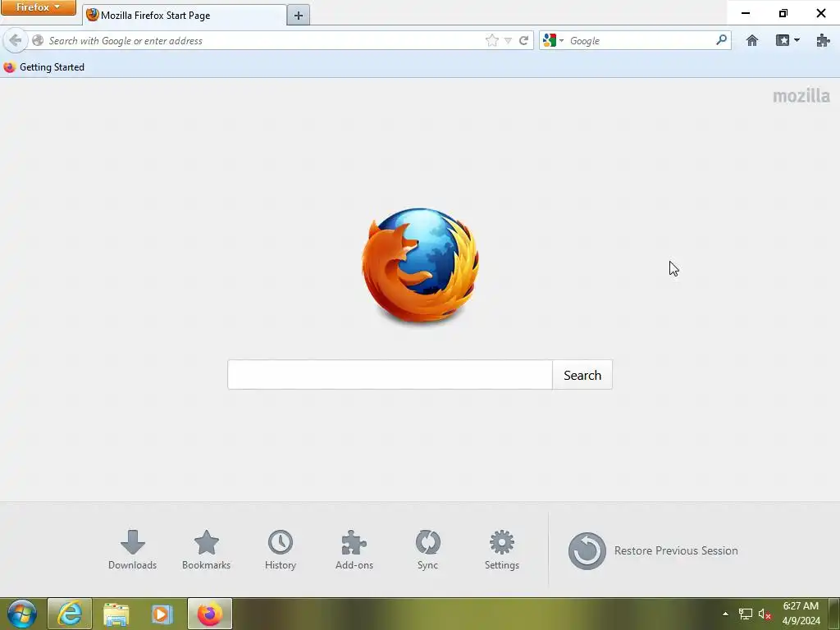Click the Search button
Screen dimensions: 840x630
582,375
